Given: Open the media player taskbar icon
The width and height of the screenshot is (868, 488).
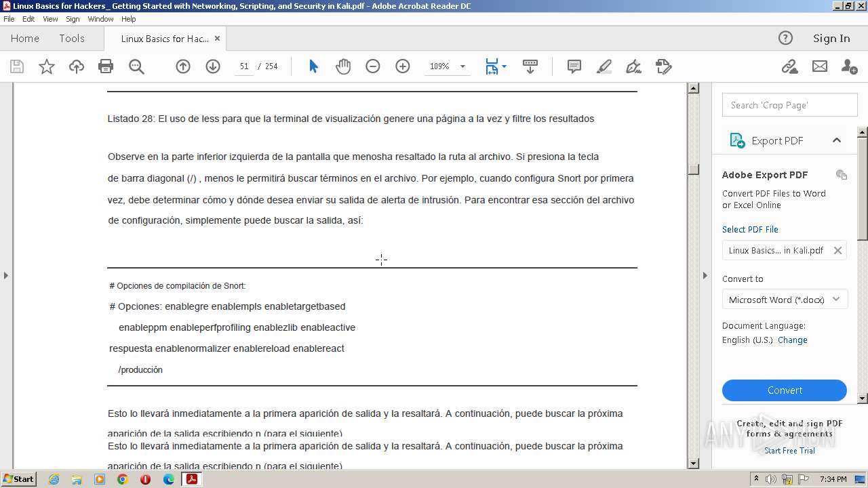Looking at the screenshot, I should (x=100, y=479).
